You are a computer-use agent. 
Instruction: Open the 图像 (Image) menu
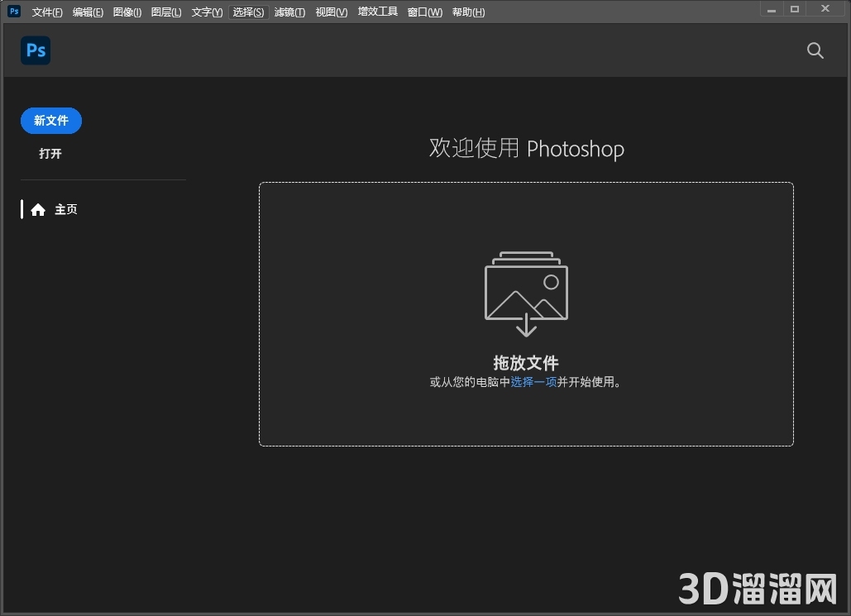click(127, 12)
